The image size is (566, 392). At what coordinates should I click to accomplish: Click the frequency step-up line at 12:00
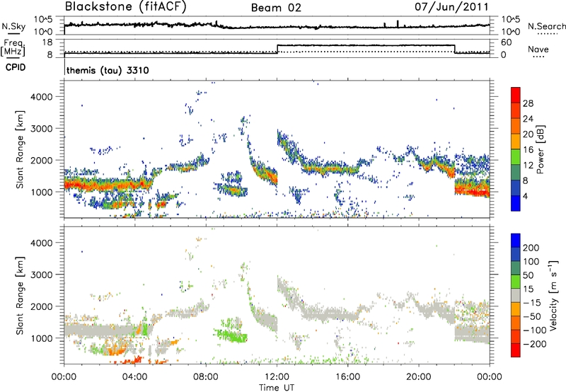(277, 49)
